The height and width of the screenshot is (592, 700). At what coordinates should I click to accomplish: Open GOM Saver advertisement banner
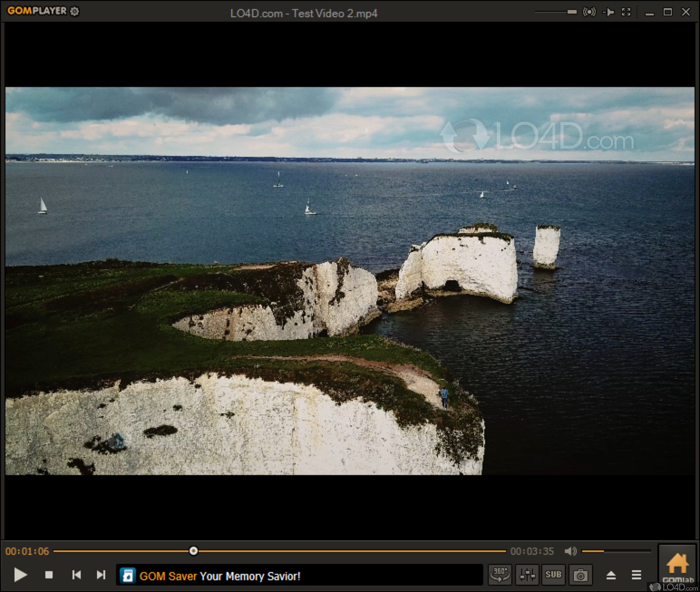[x=299, y=575]
